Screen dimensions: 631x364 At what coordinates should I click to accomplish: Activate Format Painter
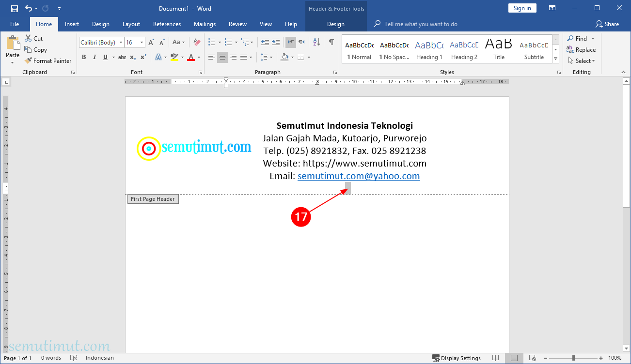click(48, 61)
